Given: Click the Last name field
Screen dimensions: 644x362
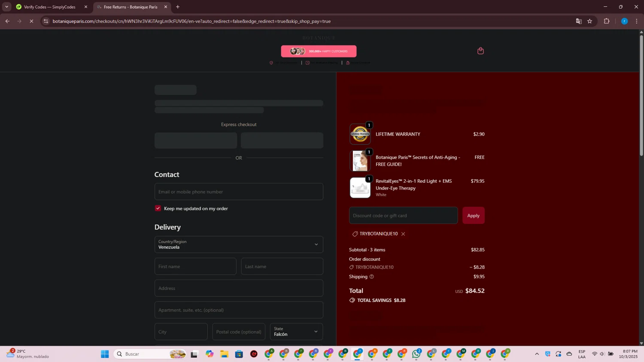Looking at the screenshot, I should (x=282, y=266).
